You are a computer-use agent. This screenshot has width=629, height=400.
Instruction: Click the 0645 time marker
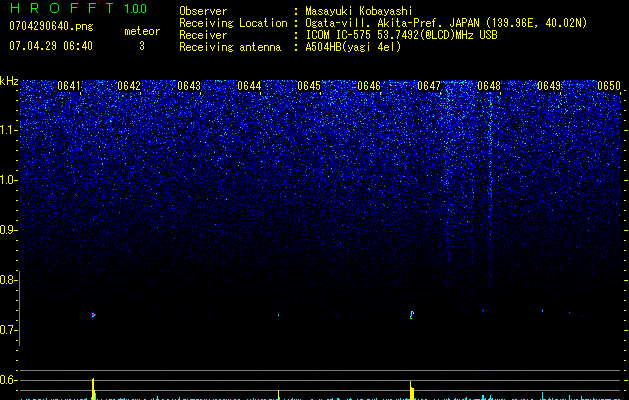(x=309, y=86)
